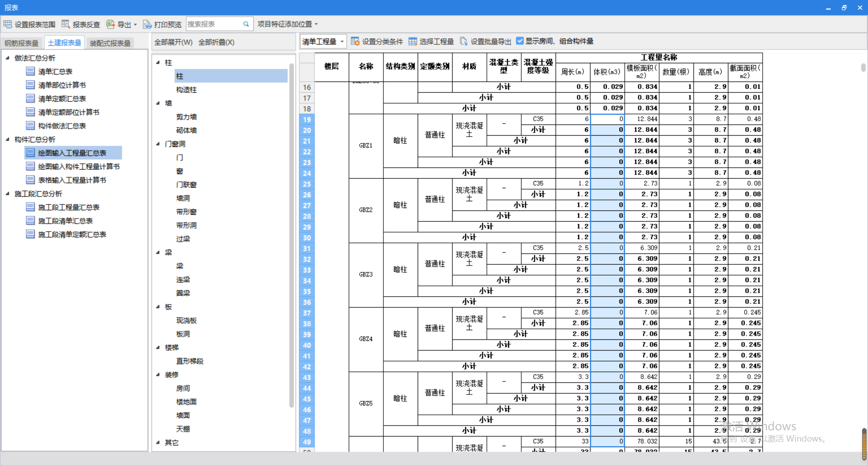Switch to the 装配式报表量 tab
The image size is (868, 466).
click(110, 43)
